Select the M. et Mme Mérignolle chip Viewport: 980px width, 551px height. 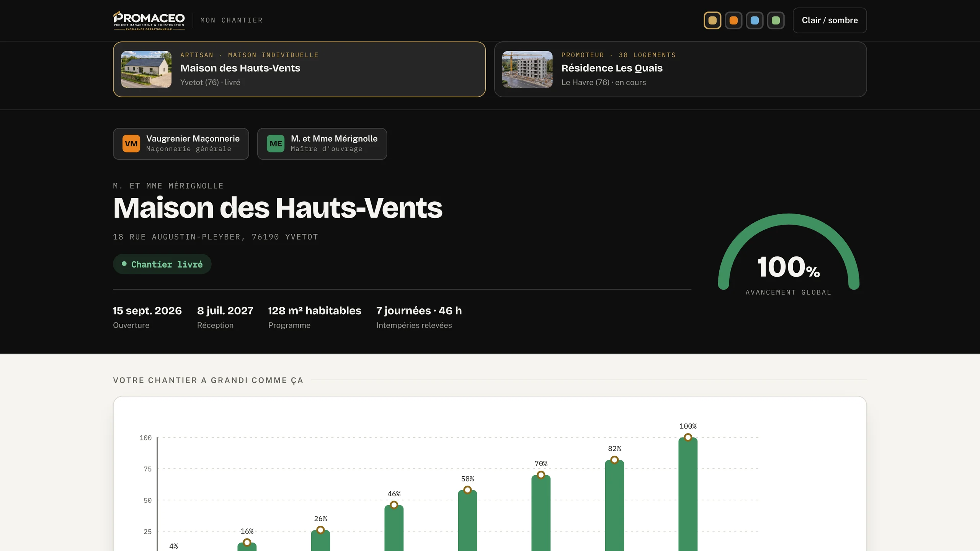[x=322, y=143]
